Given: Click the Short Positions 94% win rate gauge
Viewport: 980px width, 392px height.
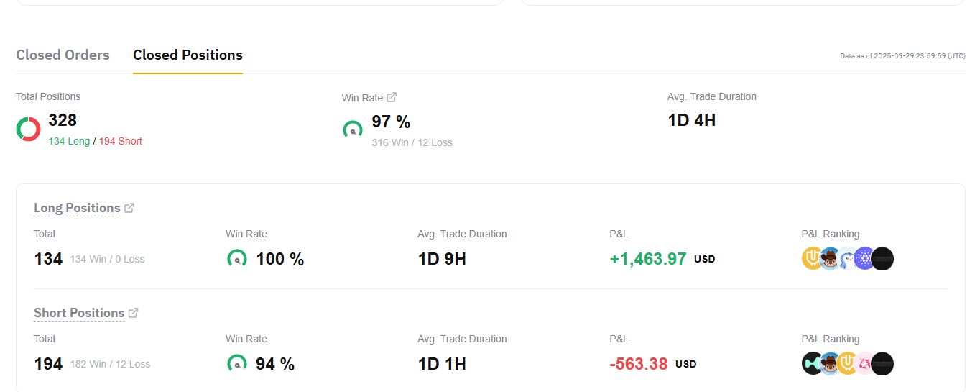Looking at the screenshot, I should (236, 364).
